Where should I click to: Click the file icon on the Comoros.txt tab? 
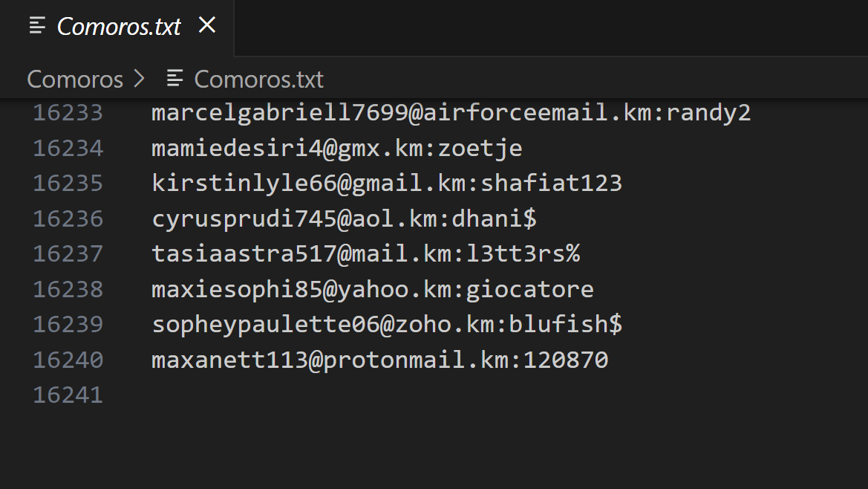[36, 26]
